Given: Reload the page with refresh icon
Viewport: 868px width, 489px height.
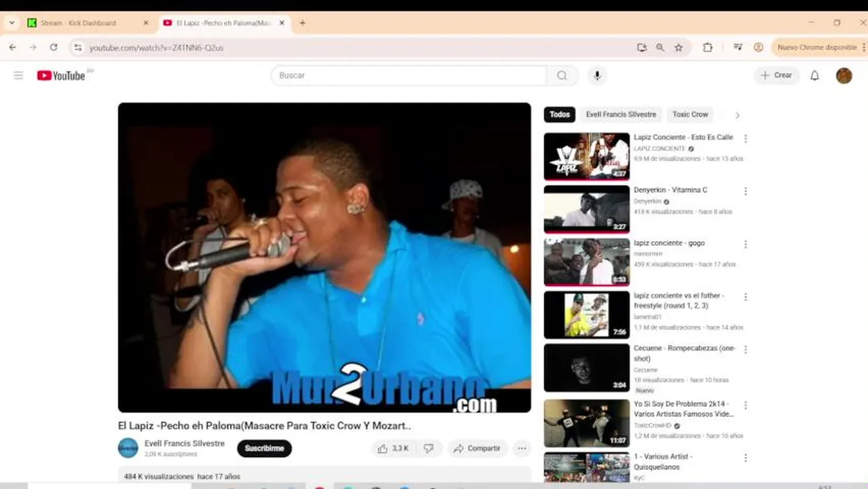Looking at the screenshot, I should (54, 48).
